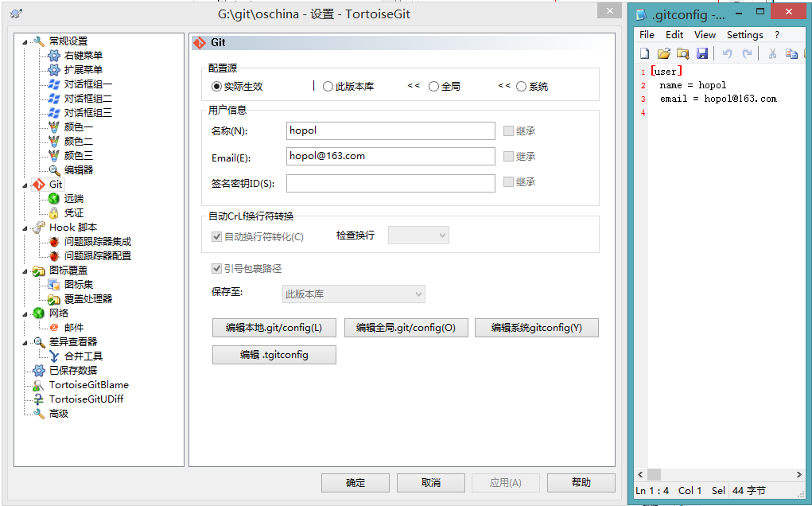Click the Git diamond icon in the tree
812x506 pixels.
39,184
